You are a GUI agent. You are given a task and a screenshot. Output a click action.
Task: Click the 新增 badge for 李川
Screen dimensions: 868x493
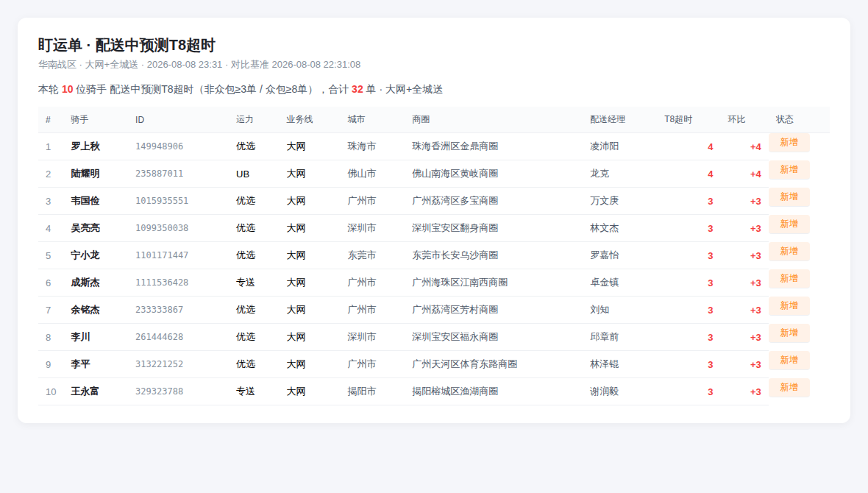pyautogui.click(x=789, y=333)
